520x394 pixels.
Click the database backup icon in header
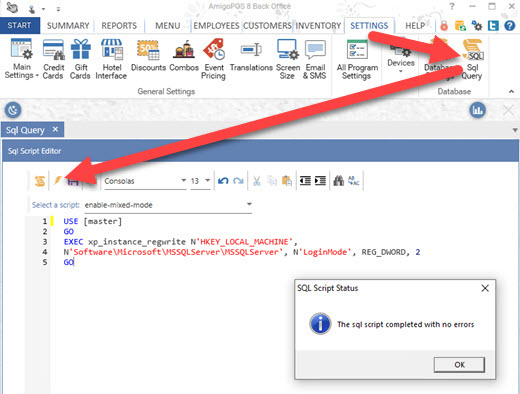tap(460, 26)
